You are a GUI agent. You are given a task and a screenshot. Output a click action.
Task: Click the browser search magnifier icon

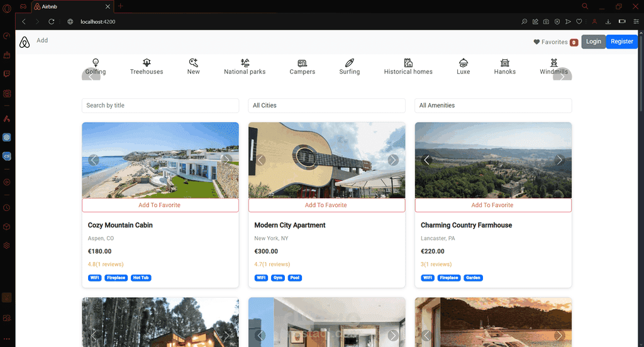click(585, 6)
